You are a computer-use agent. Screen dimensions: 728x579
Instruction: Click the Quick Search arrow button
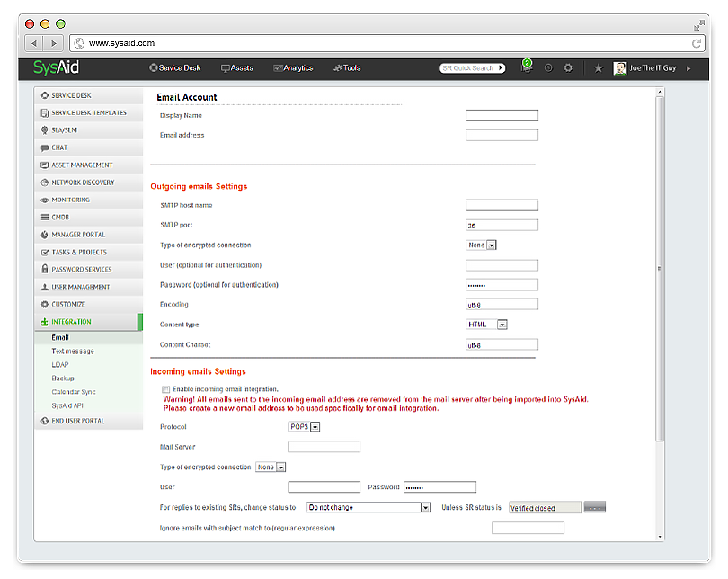pyautogui.click(x=501, y=67)
